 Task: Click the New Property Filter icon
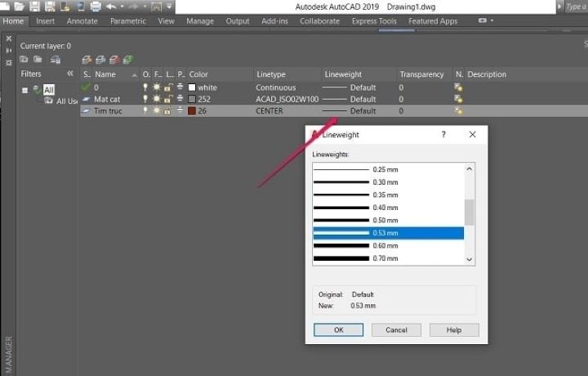tap(24, 60)
